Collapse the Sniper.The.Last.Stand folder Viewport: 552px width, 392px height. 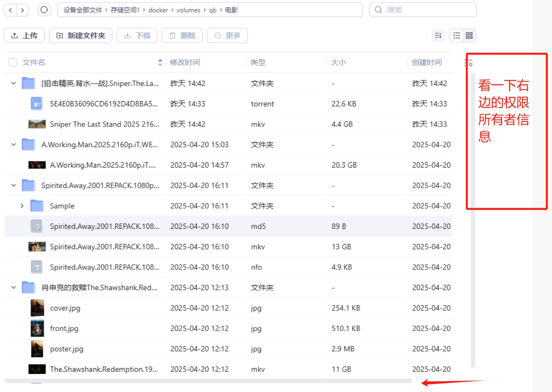[14, 83]
